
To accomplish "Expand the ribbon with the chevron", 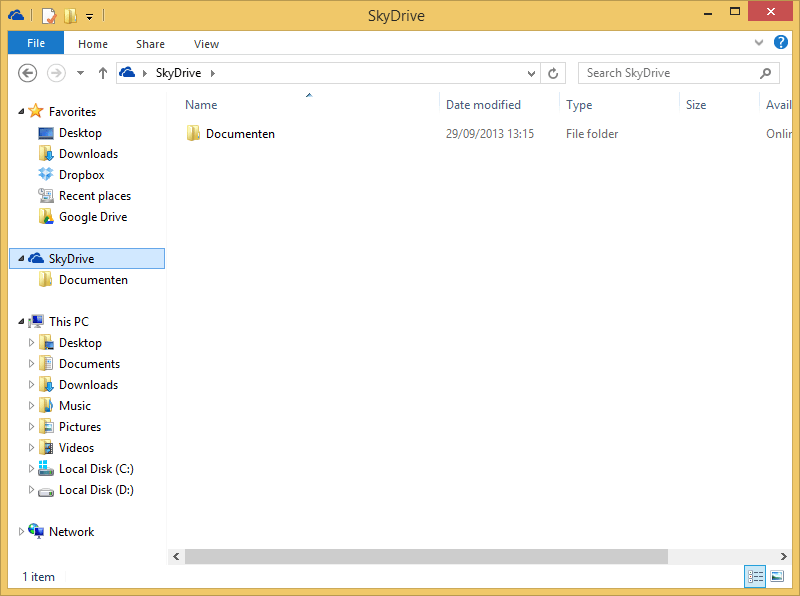I will [x=759, y=42].
